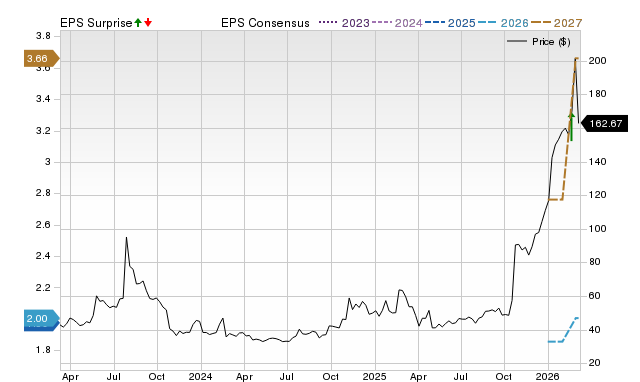Image resolution: width=640 pixels, height=382 pixels.
Task: Click the 162.67 current price tag
Action: 604,124
